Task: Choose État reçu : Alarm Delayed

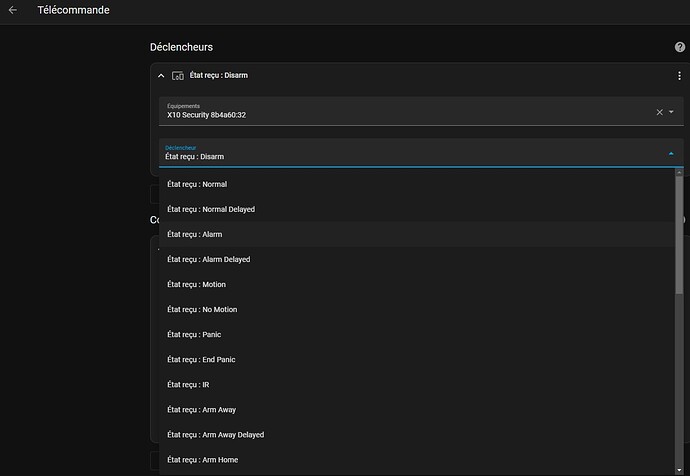Action: pyautogui.click(x=209, y=259)
